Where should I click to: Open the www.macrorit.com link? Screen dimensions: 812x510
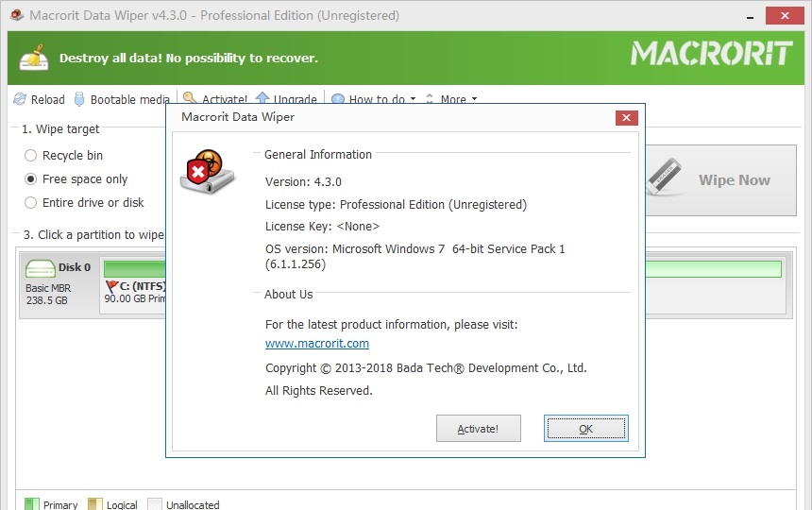(x=317, y=343)
